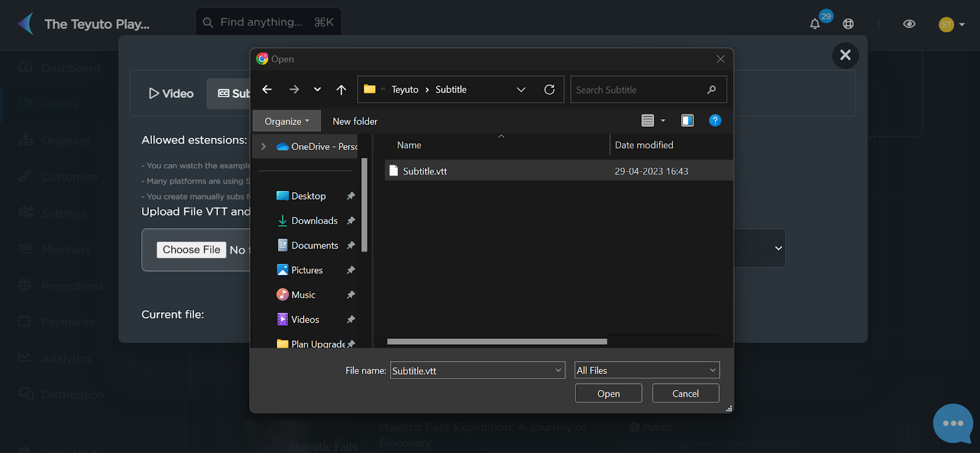Unpin Videos using its pin icon
The width and height of the screenshot is (980, 453).
point(351,320)
